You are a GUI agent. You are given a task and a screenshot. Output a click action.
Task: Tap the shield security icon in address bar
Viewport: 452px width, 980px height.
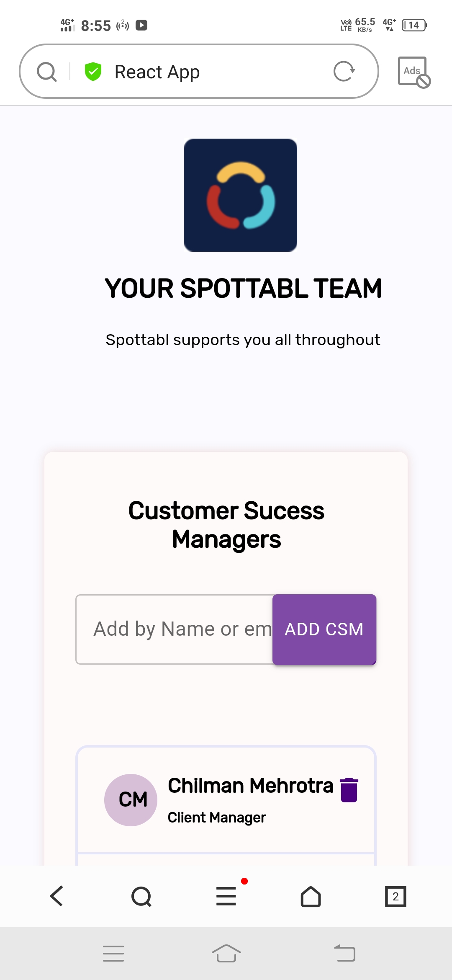[x=93, y=71]
